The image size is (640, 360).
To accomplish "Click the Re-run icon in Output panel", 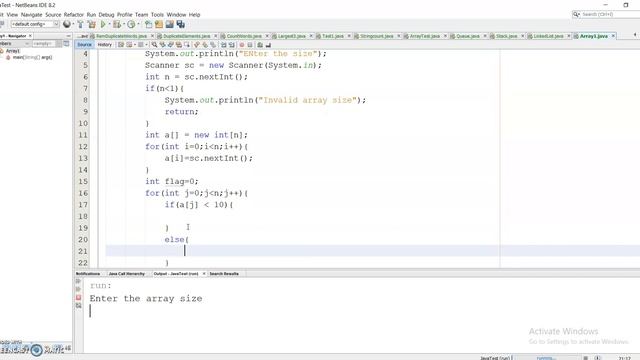I will [78, 281].
